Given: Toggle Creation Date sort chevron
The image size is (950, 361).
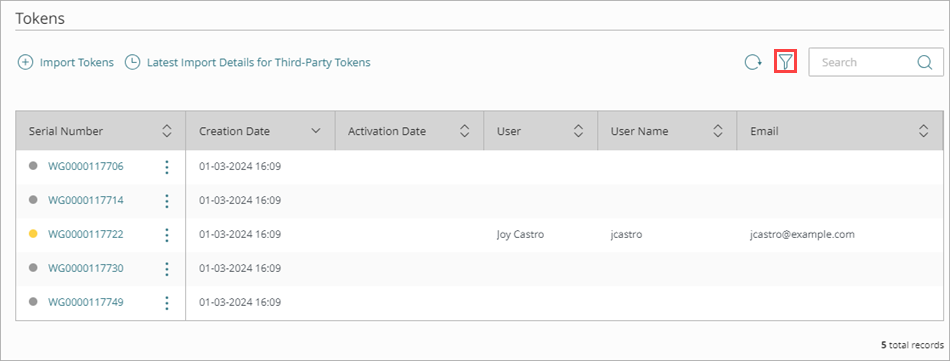Looking at the screenshot, I should [x=316, y=131].
